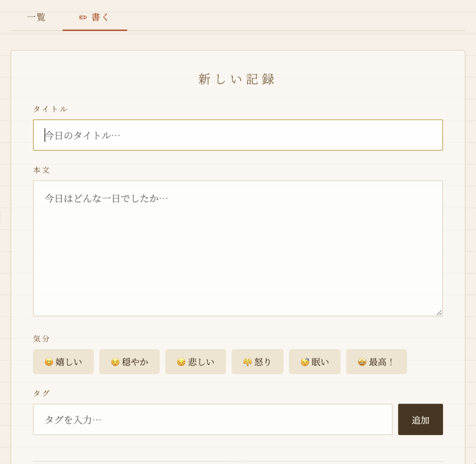Click the sad face emoji for 悲しい
Viewport: 476px width, 464px height.
point(181,362)
